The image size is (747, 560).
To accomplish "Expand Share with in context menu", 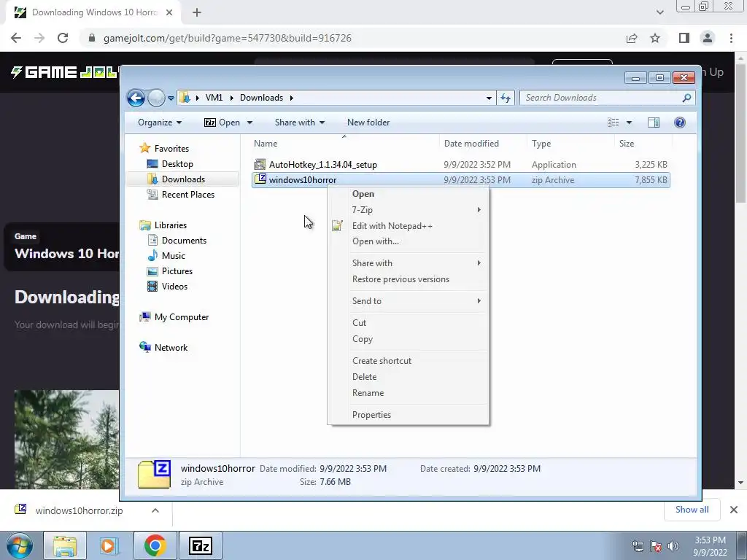I will tap(409, 263).
